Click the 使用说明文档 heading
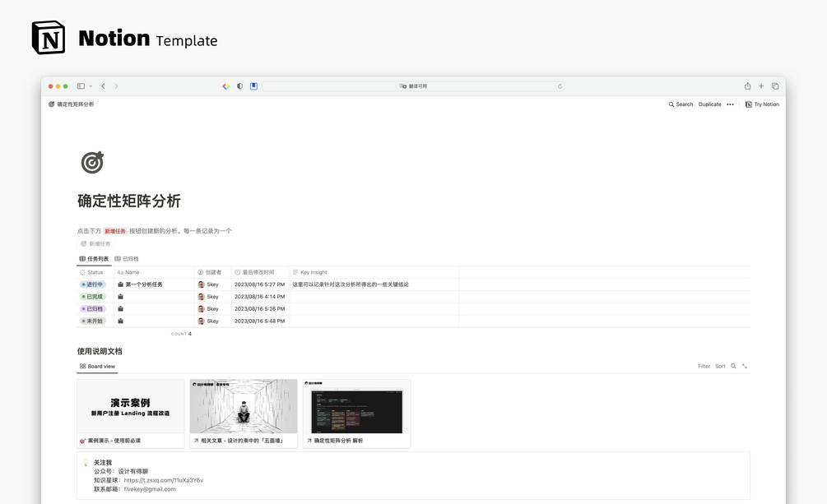The height and width of the screenshot is (504, 827). [x=100, y=351]
